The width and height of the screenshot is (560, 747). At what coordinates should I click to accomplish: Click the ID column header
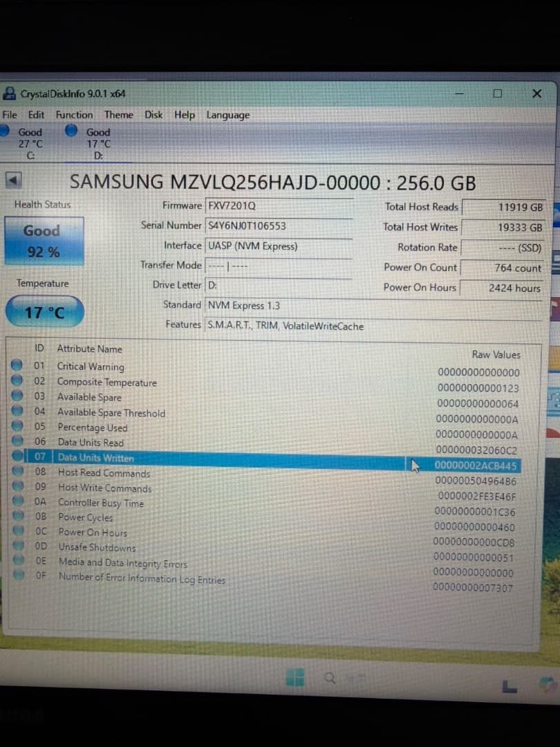tap(39, 348)
